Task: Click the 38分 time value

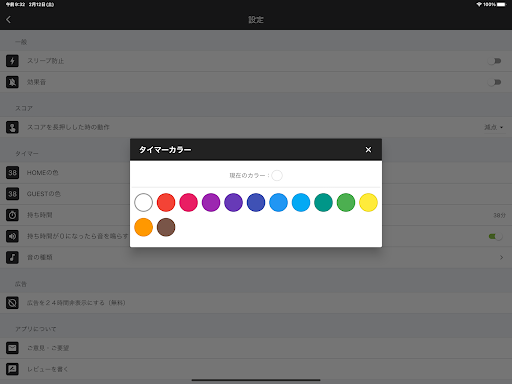Action: pyautogui.click(x=499, y=215)
